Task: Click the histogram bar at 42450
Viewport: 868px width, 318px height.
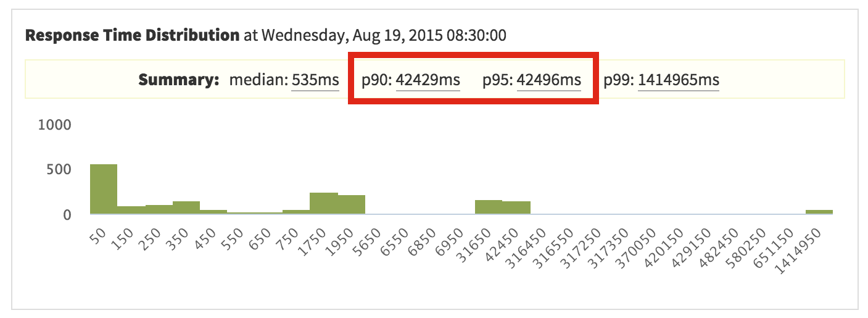Action: (x=516, y=207)
